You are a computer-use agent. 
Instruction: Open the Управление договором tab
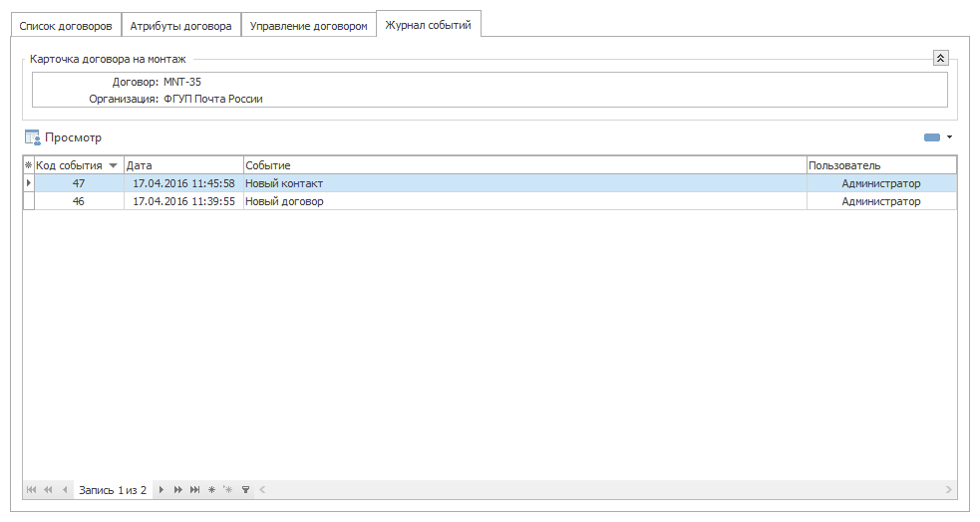(x=309, y=26)
